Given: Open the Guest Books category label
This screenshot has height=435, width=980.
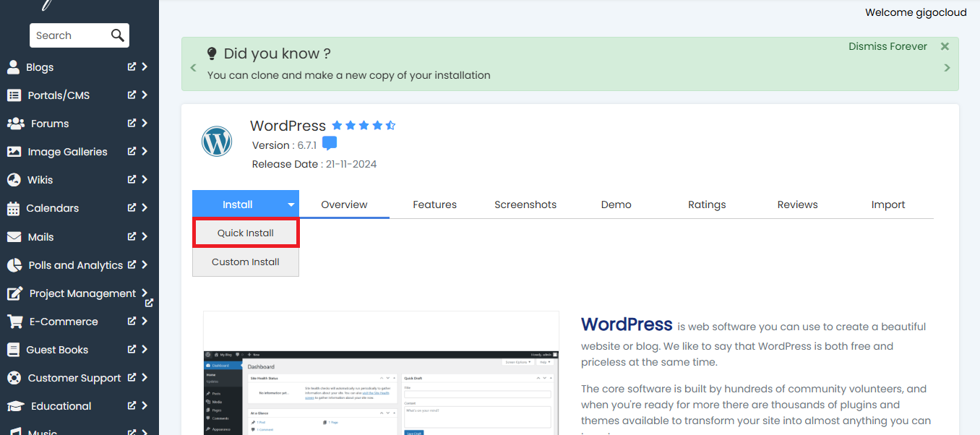Looking at the screenshot, I should tap(57, 350).
